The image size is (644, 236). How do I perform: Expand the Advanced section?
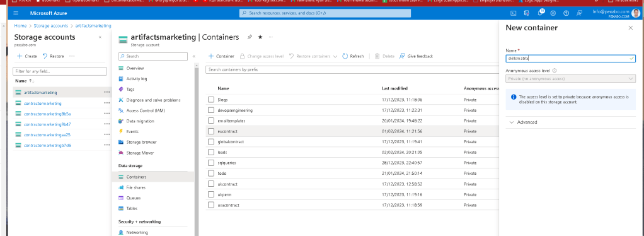(523, 122)
